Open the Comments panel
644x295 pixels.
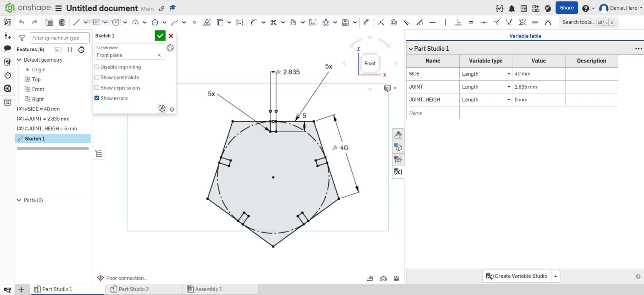tap(7, 48)
